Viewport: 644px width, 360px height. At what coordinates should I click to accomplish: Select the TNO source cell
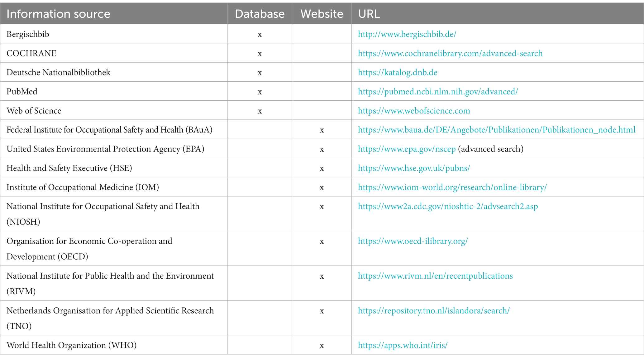[114, 318]
